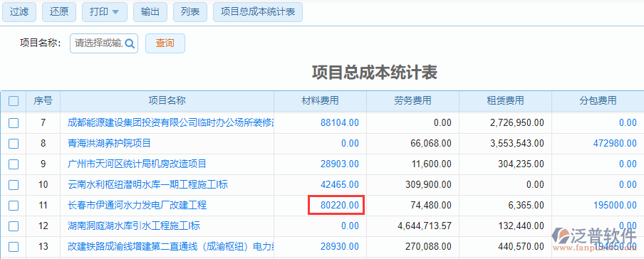This screenshot has width=644, height=259.
Task: Select rental cost cell 132,440.00
Action: [505, 226]
